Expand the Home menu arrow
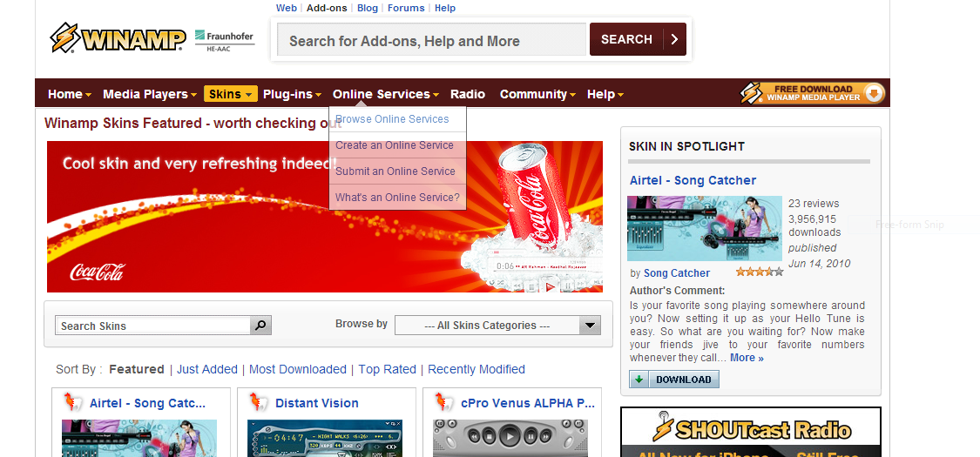980x457 pixels. [88, 95]
